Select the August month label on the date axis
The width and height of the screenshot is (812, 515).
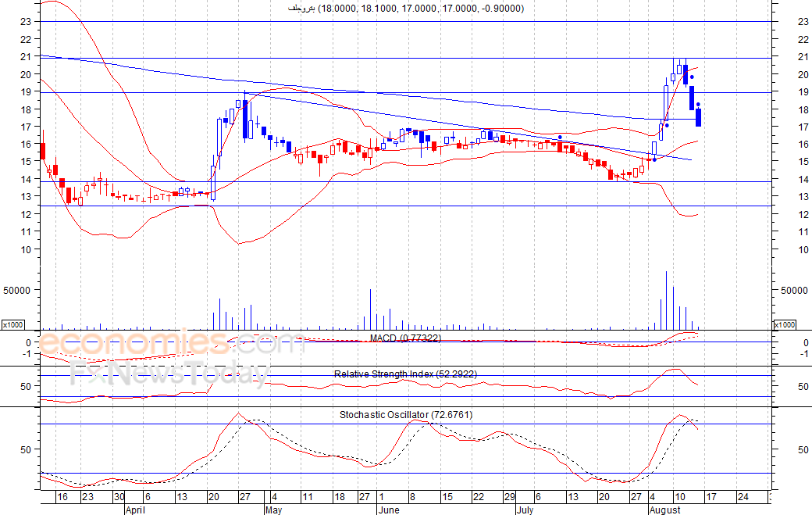[665, 510]
